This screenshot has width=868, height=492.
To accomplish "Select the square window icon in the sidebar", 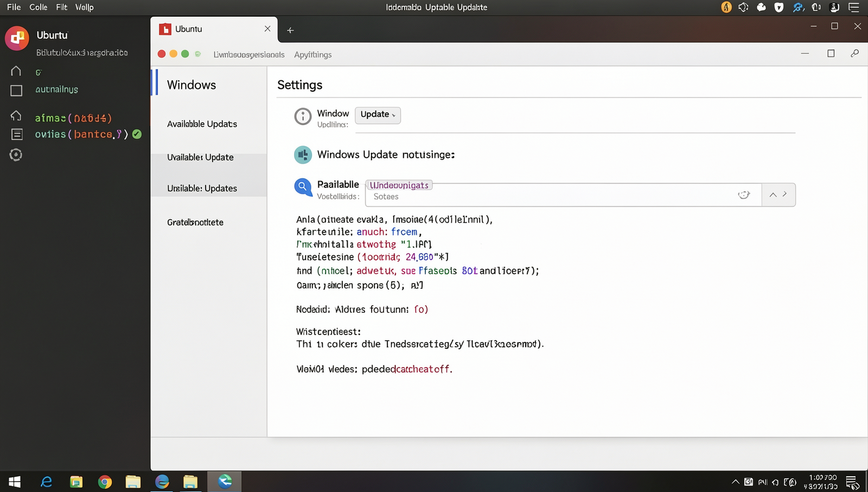I will [16, 91].
